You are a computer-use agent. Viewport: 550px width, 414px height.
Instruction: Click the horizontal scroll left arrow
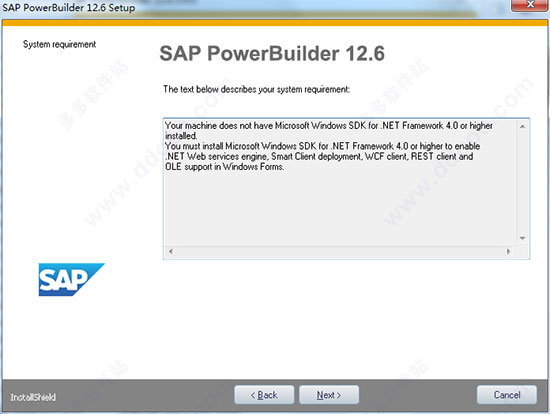170,251
